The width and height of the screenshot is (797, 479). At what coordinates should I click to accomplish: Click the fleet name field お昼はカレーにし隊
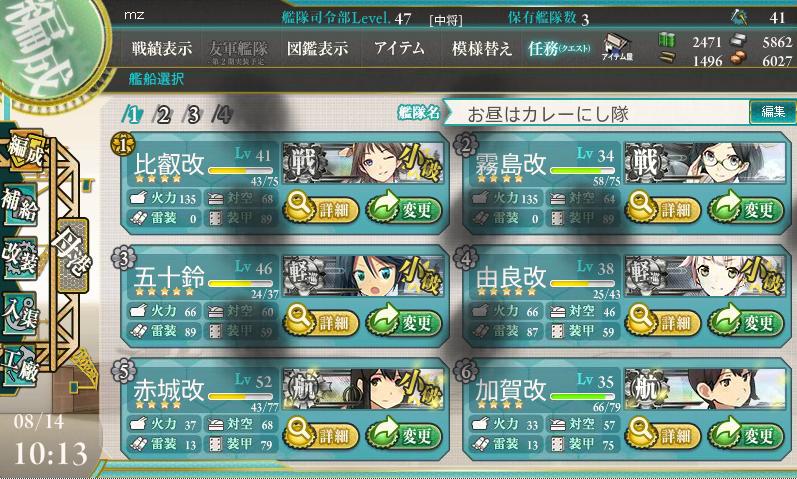[597, 113]
